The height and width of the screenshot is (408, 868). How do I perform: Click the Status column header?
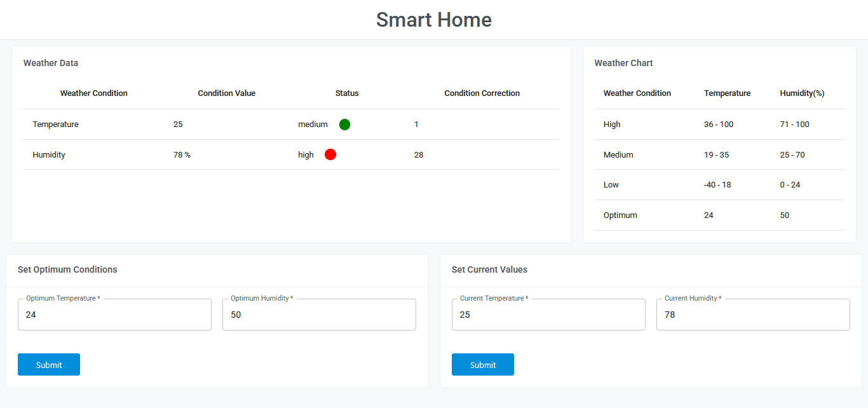[x=347, y=93]
